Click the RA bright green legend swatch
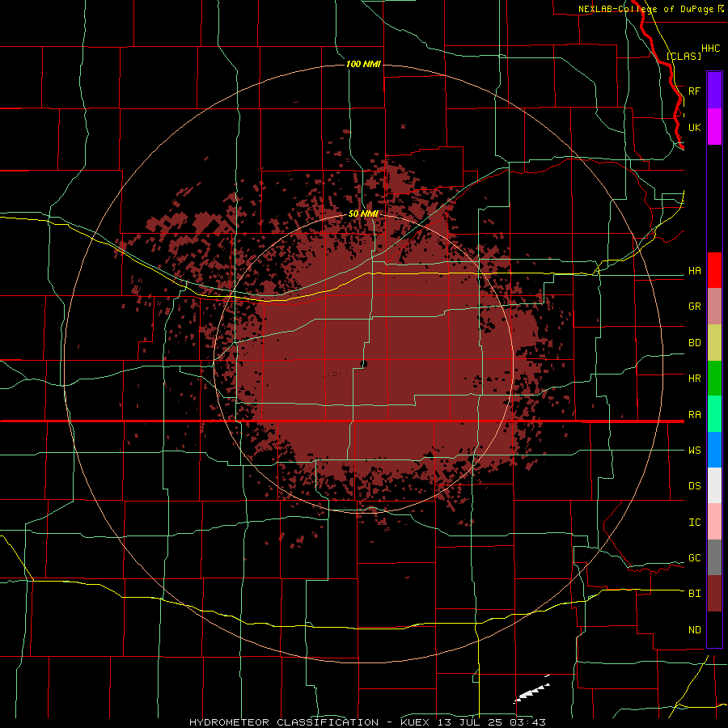This screenshot has height=728, width=728. pos(714,414)
